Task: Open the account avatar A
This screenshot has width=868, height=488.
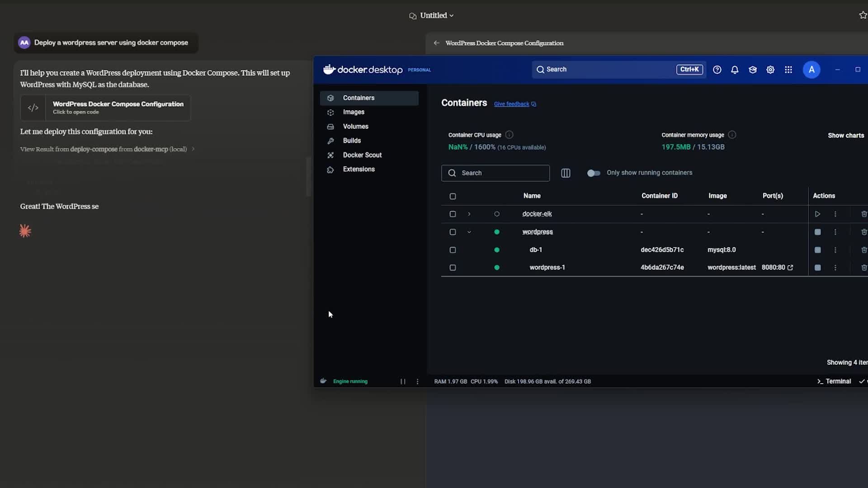Action: pyautogui.click(x=811, y=70)
